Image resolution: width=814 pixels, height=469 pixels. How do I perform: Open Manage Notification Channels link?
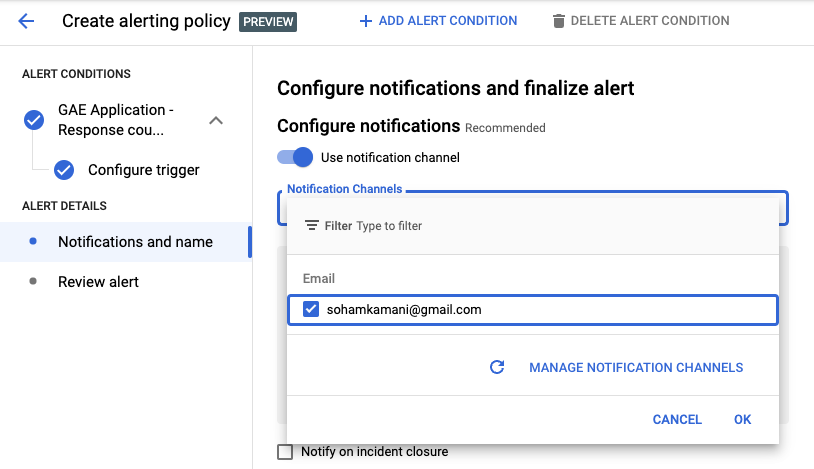(636, 367)
